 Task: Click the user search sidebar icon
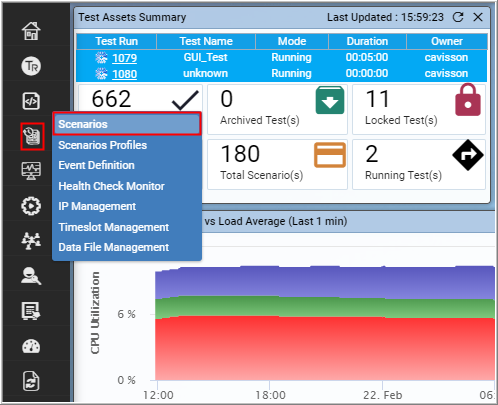pyautogui.click(x=31, y=276)
